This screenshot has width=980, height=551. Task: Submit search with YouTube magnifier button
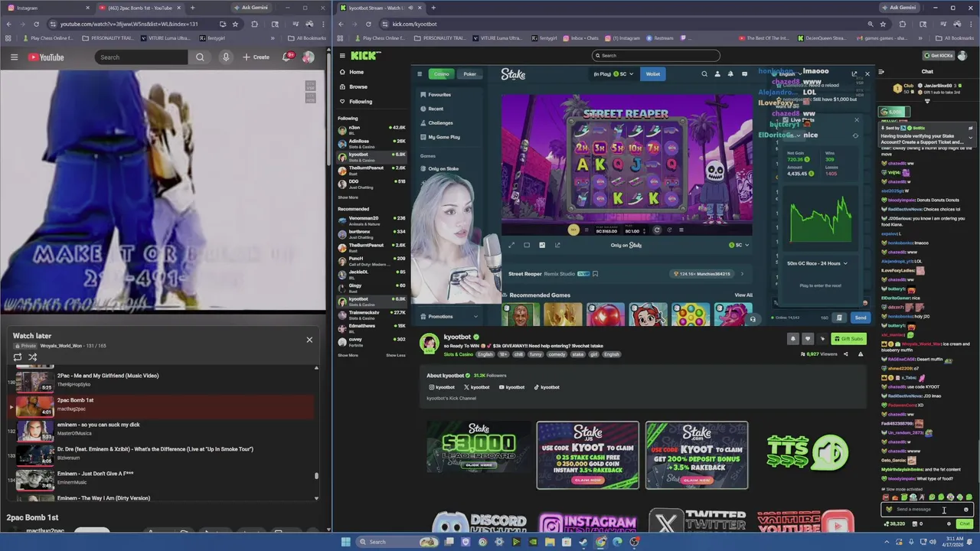tap(200, 57)
